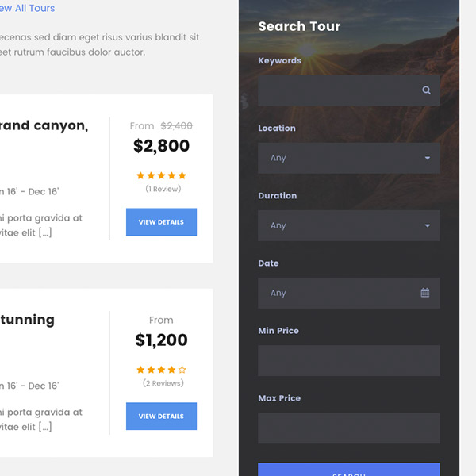The height and width of the screenshot is (476, 476).
Task: Click into the Max Price field
Action: pos(348,428)
